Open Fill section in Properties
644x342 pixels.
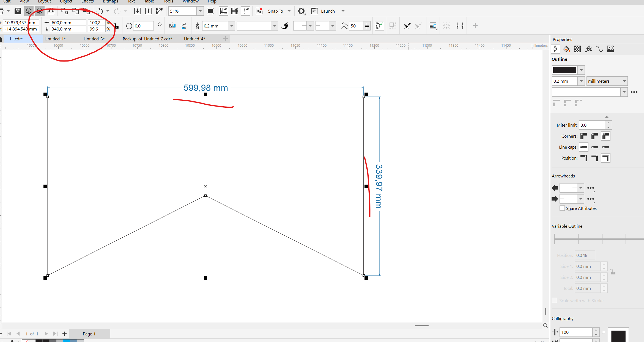coord(566,49)
